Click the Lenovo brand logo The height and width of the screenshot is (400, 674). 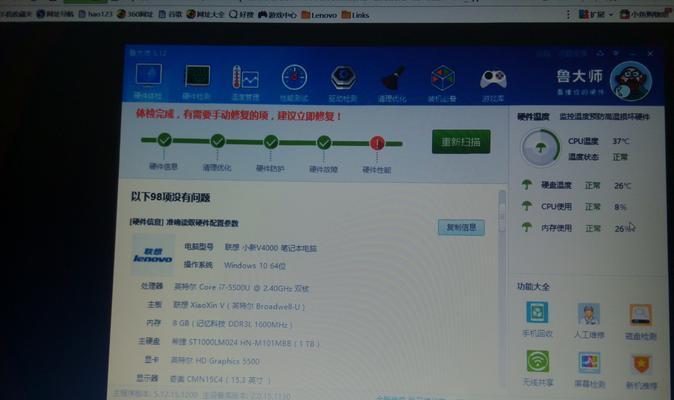click(153, 256)
